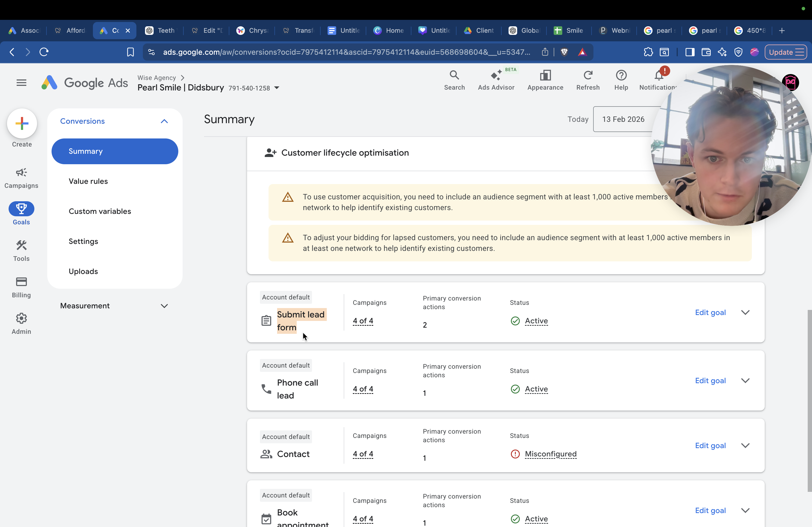Expand the Submit lead form goal row
This screenshot has height=527, width=812.
pos(745,313)
